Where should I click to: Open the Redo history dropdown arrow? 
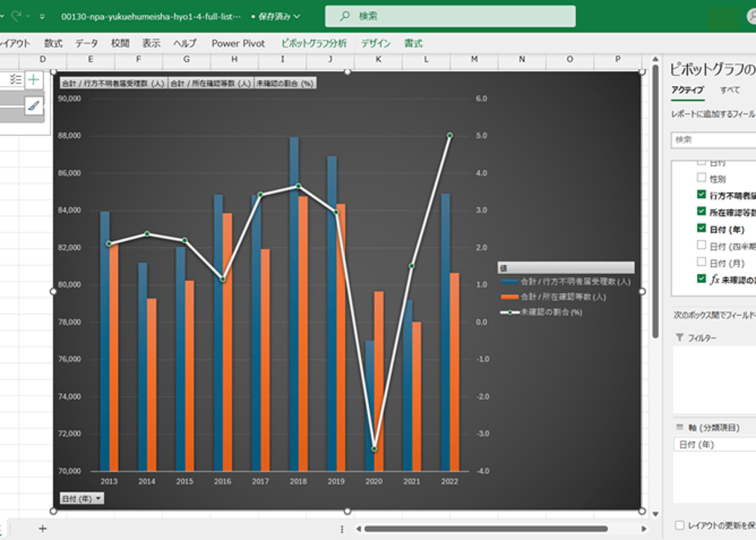pos(28,16)
